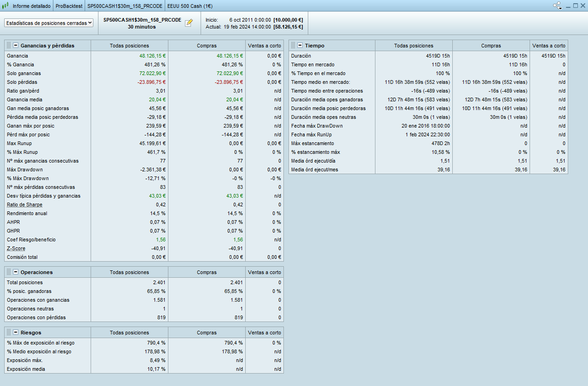Viewport: 588px width, 386px height.
Task: Click Compras header in Tiempo panel
Action: tap(491, 46)
